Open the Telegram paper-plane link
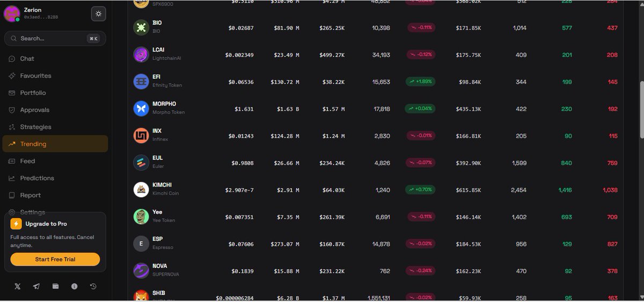 pos(36,286)
